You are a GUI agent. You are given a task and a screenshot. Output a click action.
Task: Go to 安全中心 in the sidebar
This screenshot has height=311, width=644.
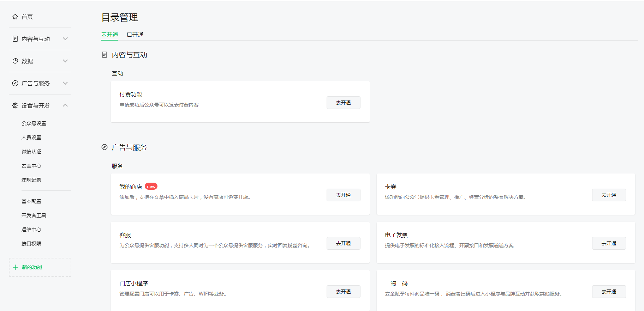[x=31, y=166]
